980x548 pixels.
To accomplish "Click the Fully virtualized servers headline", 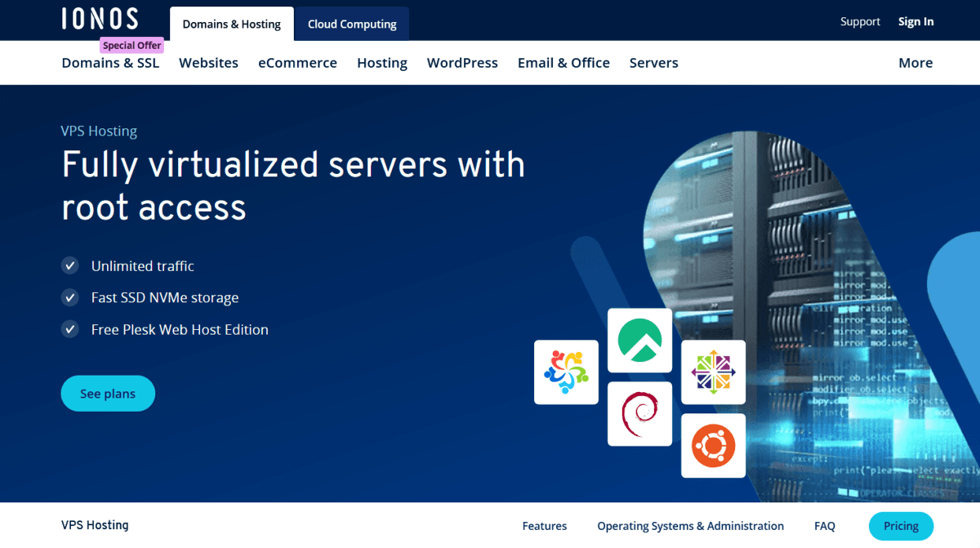I will 293,186.
